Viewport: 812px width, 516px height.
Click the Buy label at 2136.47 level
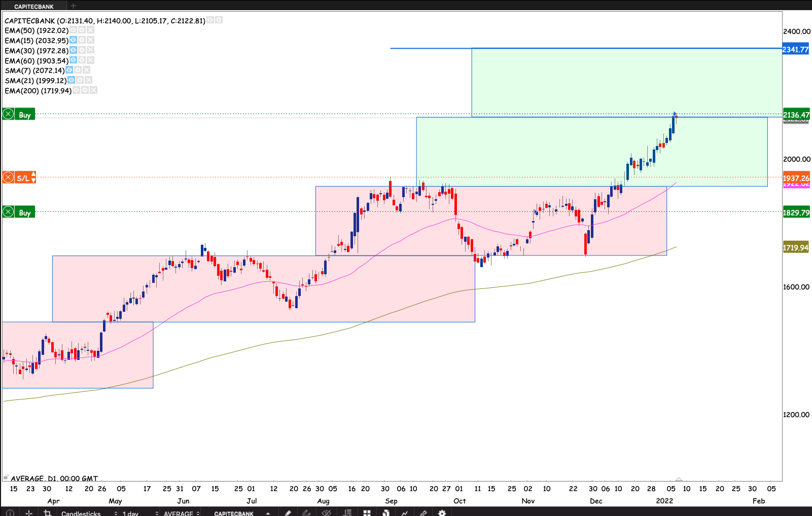click(25, 115)
